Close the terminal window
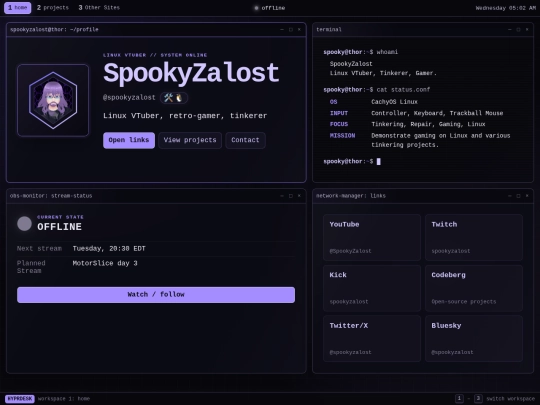This screenshot has width=540, height=405. coord(527,30)
